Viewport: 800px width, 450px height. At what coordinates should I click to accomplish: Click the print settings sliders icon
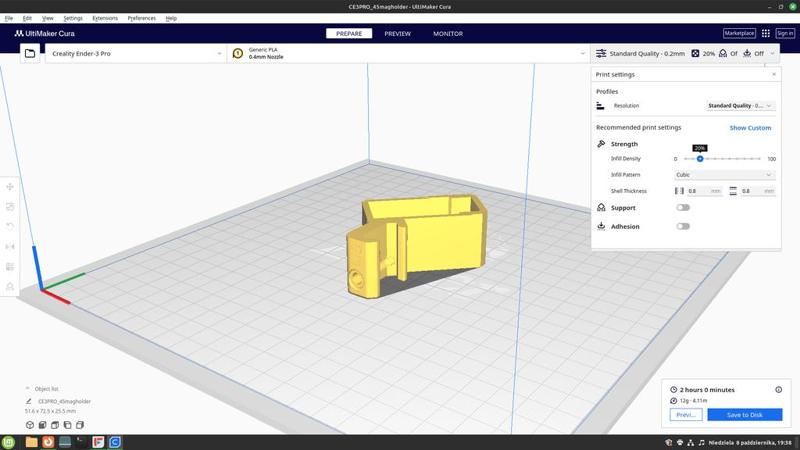coord(601,53)
